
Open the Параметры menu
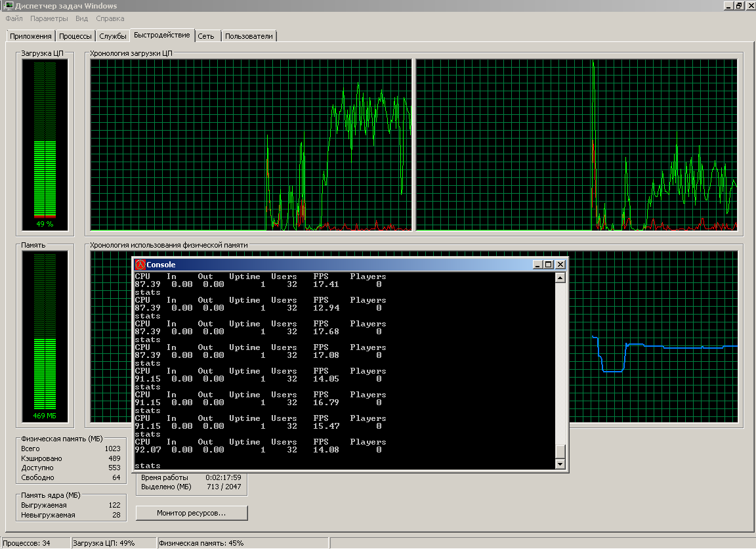click(x=49, y=18)
